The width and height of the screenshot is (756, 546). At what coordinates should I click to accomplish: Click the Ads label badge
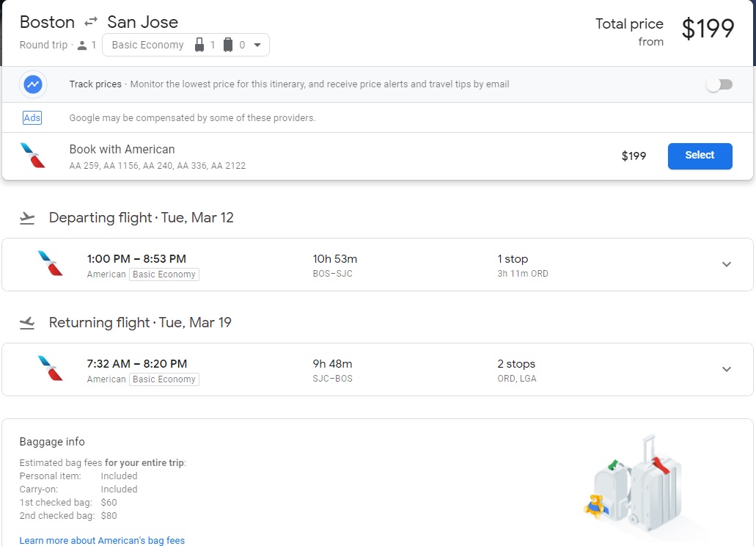tap(32, 118)
